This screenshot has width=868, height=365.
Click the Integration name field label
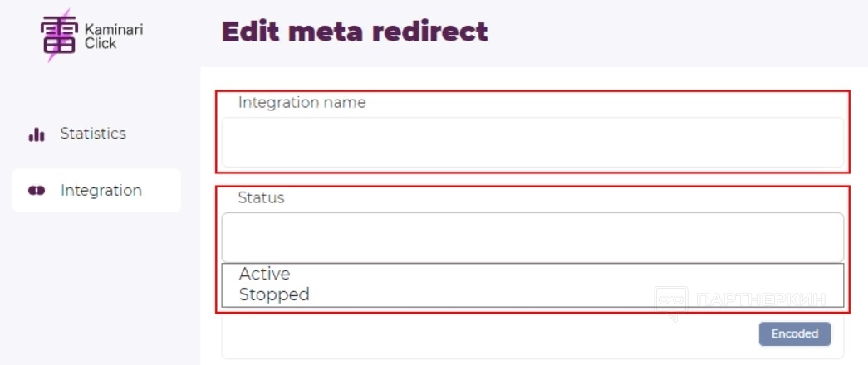pos(302,103)
